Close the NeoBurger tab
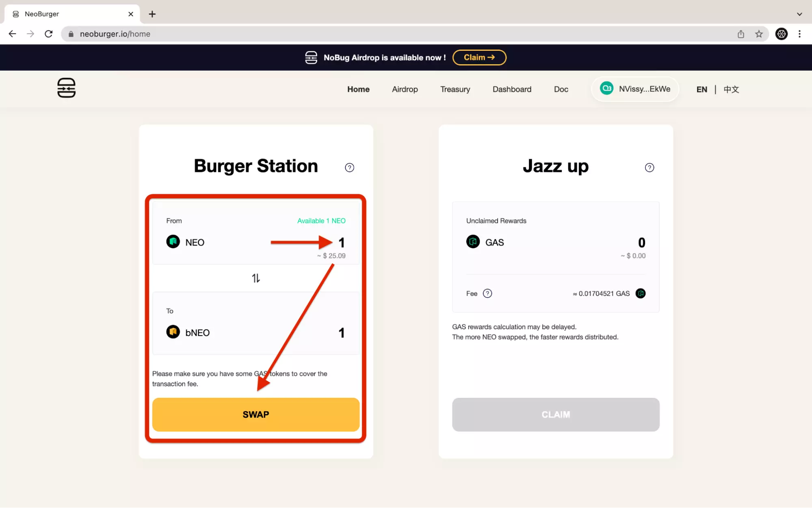The image size is (812, 508). coord(131,14)
